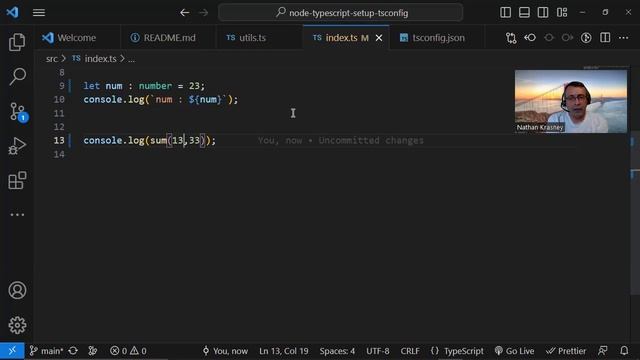The image size is (640, 360).
Task: Click the graph icon next to sync
Action: click(x=93, y=351)
